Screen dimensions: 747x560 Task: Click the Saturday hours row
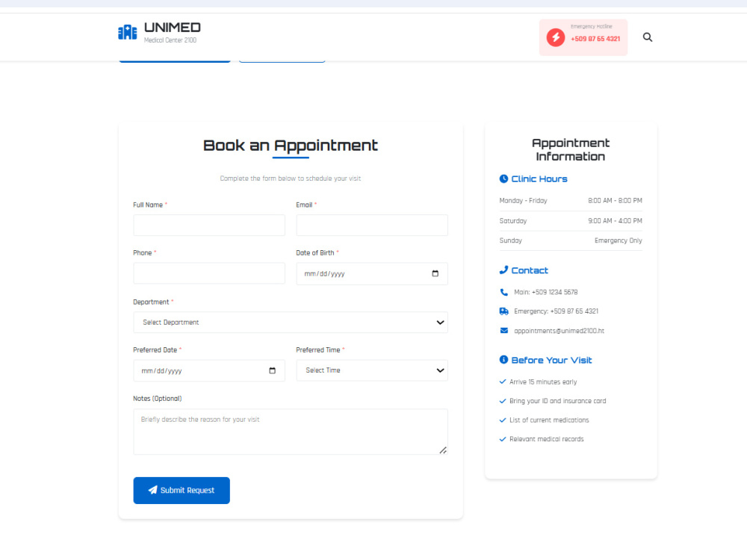pos(571,221)
